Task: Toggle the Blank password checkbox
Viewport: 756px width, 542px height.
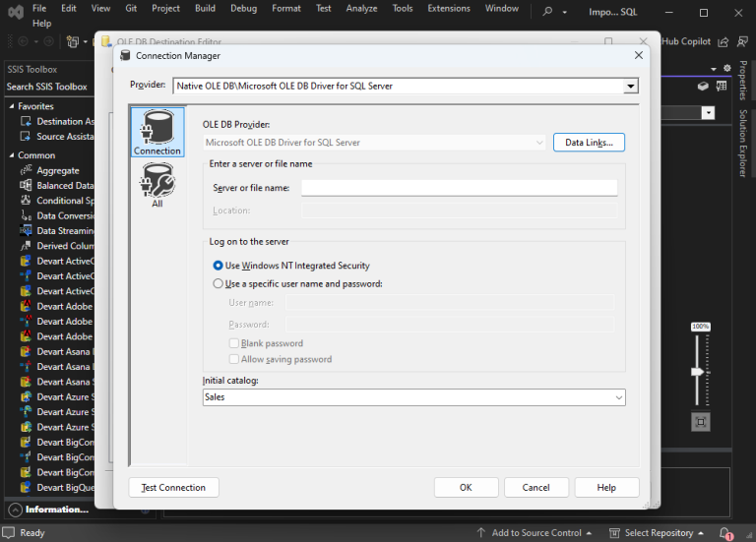Action: coord(234,343)
